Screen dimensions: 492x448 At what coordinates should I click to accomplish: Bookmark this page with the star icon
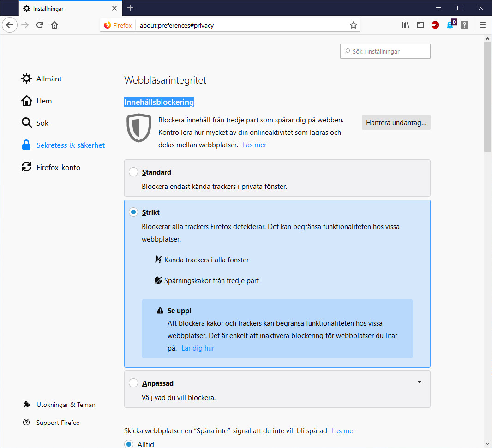353,25
